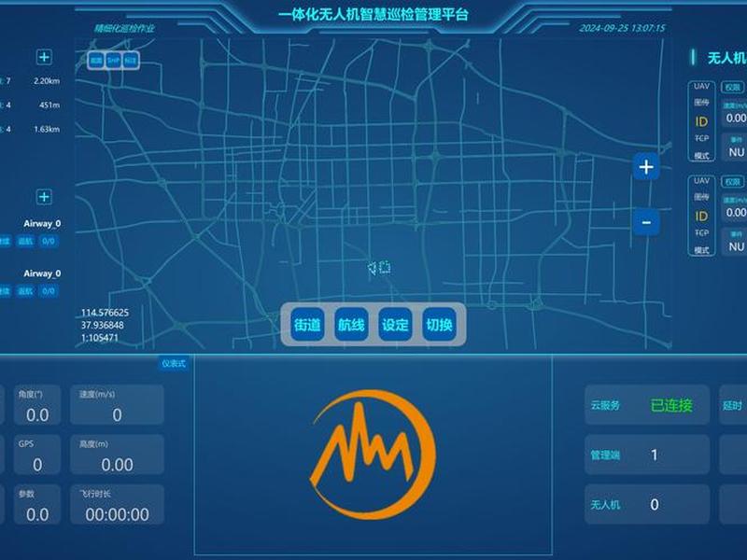Click the yellow ID label in lower UAV card

click(x=701, y=217)
